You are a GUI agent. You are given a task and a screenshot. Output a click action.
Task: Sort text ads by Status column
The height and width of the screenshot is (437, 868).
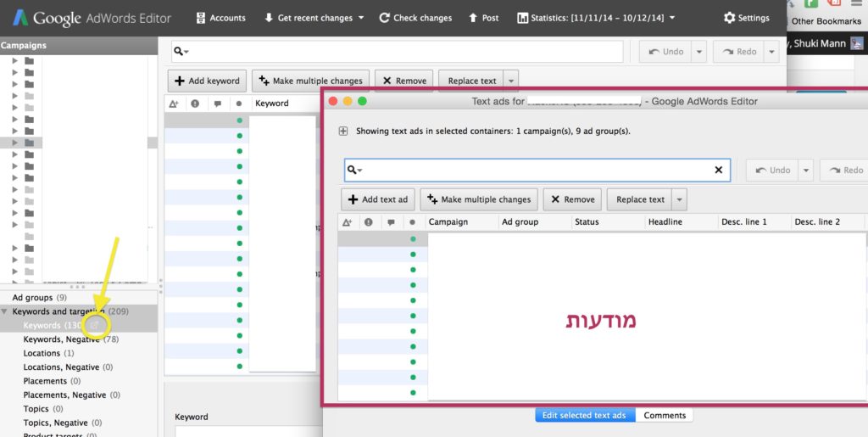click(x=587, y=222)
